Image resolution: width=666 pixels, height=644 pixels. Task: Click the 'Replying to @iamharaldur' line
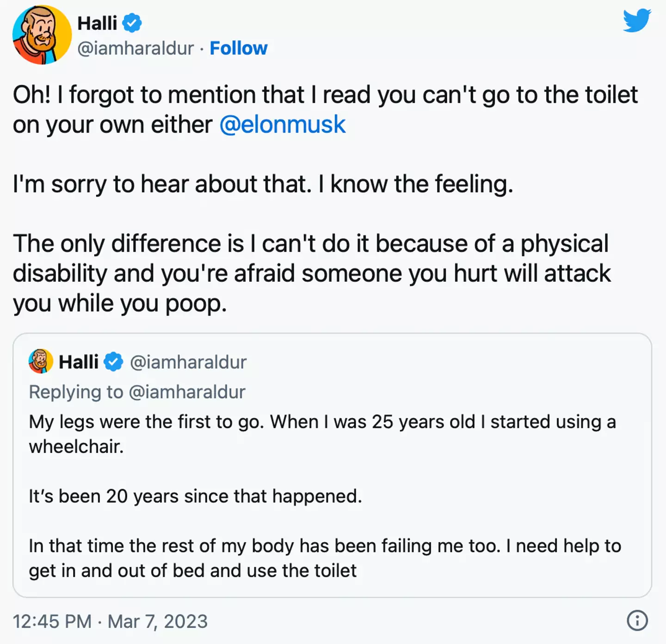(x=137, y=392)
